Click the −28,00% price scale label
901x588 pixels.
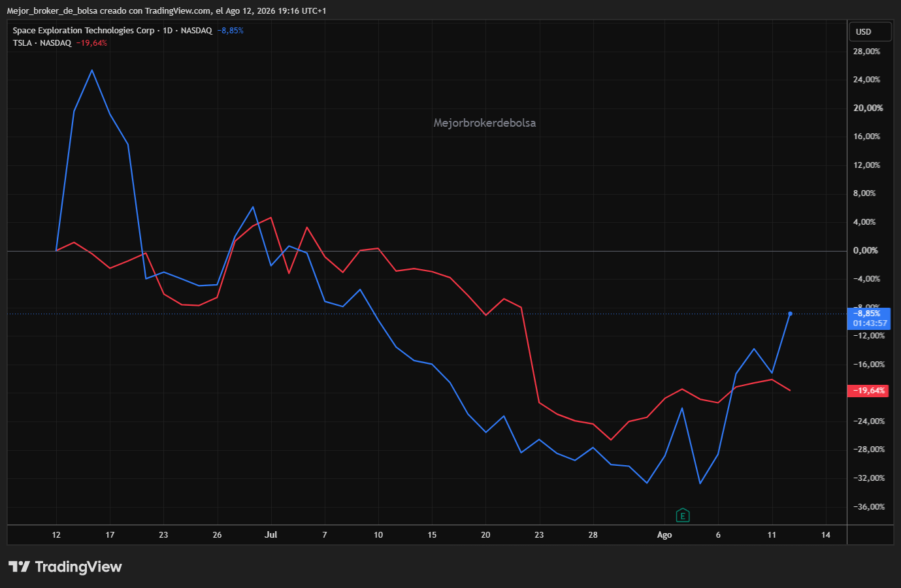[x=869, y=449]
